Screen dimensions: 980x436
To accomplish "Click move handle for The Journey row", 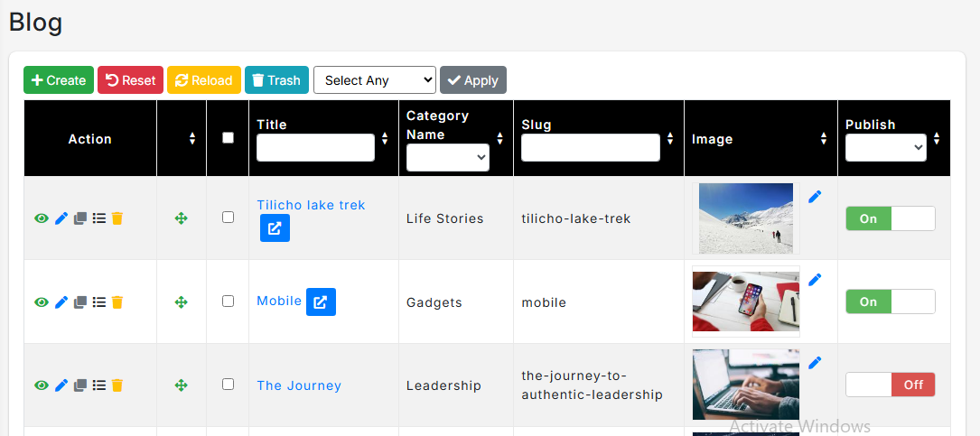I will (x=182, y=385).
